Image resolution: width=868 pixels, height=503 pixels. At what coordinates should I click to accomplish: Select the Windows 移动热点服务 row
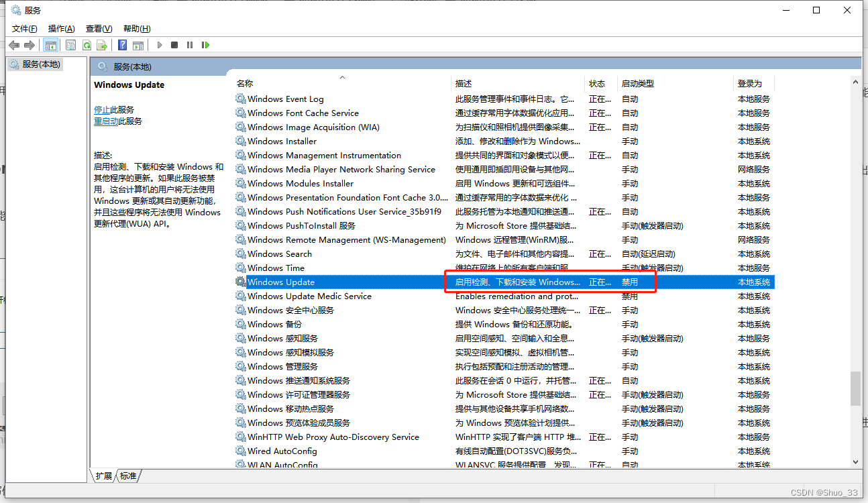click(504, 408)
